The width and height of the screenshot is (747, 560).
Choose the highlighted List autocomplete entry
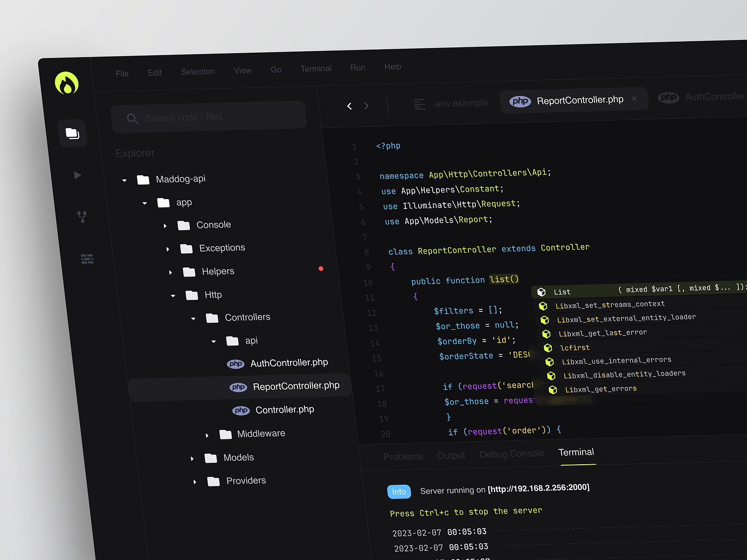tap(562, 291)
